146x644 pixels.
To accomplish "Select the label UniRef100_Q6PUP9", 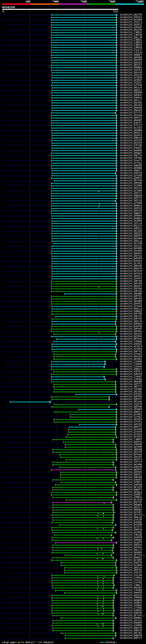I will (x=131, y=60).
